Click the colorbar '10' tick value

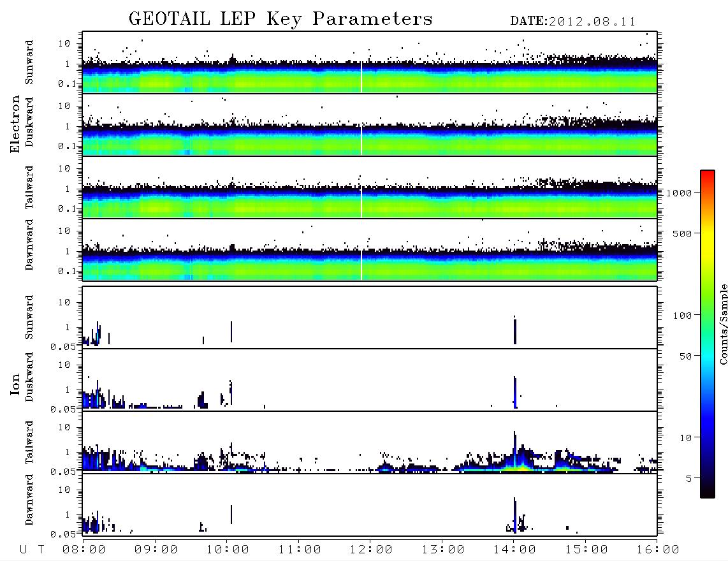tap(685, 437)
